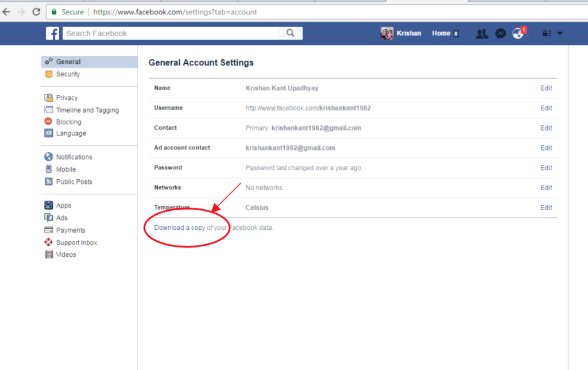This screenshot has height=370, width=588.
Task: Open the Messenger messages icon
Action: (500, 34)
